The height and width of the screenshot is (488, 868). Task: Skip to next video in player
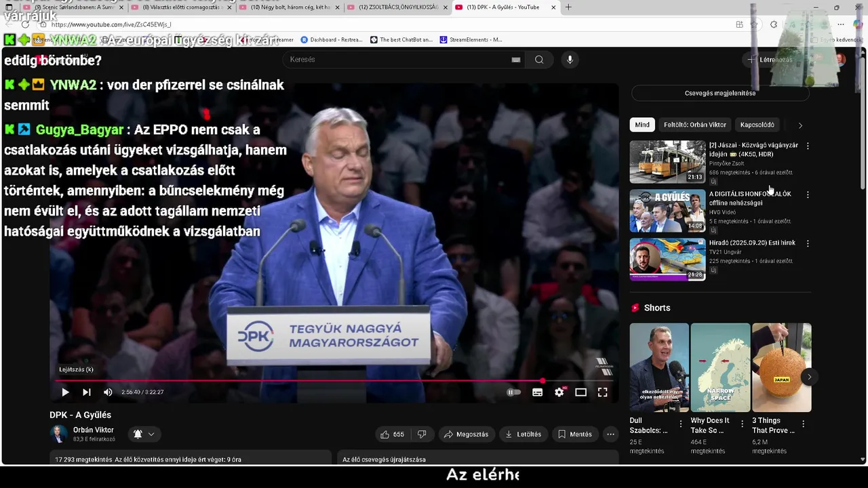click(87, 392)
